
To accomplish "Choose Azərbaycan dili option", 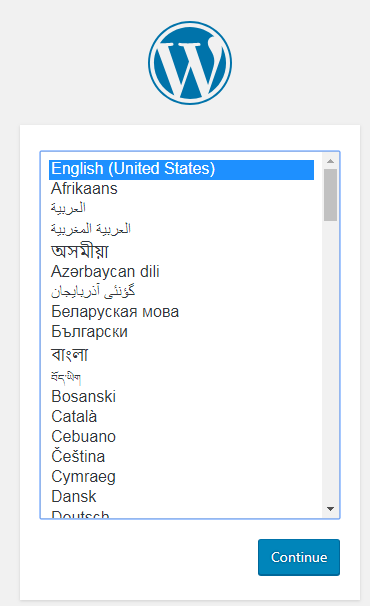I will pos(181,271).
